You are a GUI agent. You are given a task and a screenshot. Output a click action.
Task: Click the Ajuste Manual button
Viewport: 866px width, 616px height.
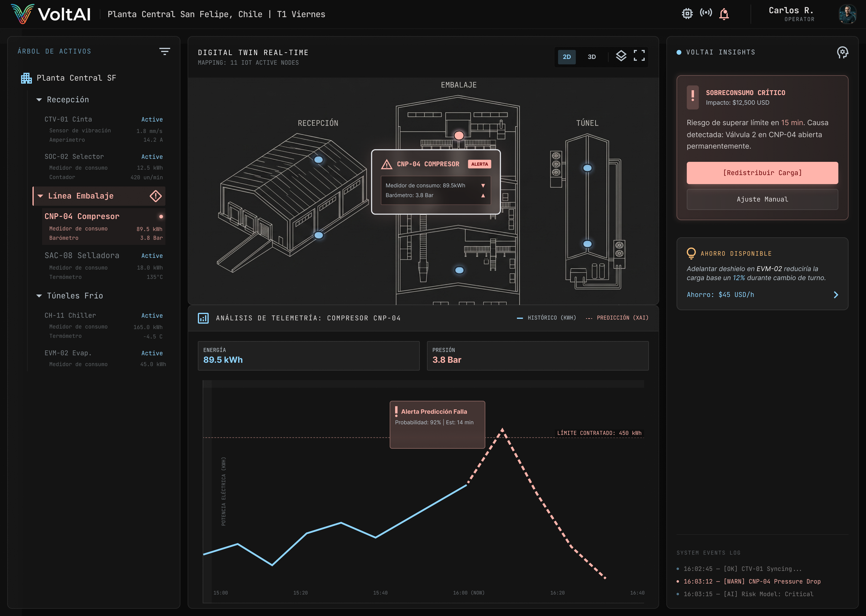(762, 199)
